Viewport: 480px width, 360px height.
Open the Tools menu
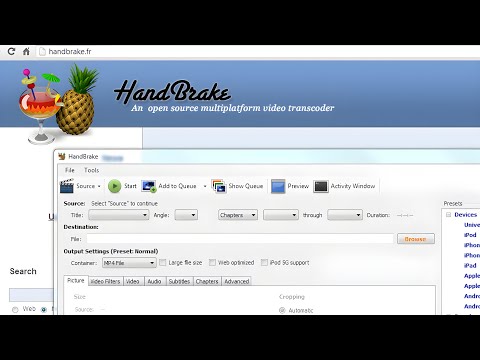(x=91, y=170)
